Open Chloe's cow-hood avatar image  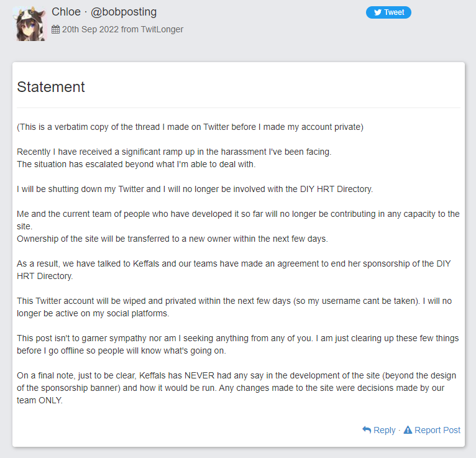click(30, 24)
